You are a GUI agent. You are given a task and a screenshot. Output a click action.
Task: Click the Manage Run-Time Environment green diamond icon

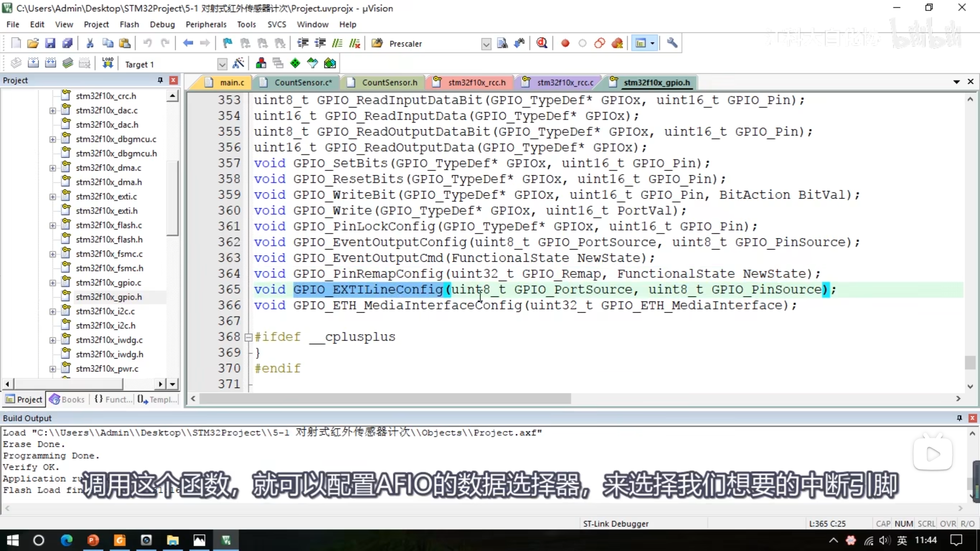point(295,64)
